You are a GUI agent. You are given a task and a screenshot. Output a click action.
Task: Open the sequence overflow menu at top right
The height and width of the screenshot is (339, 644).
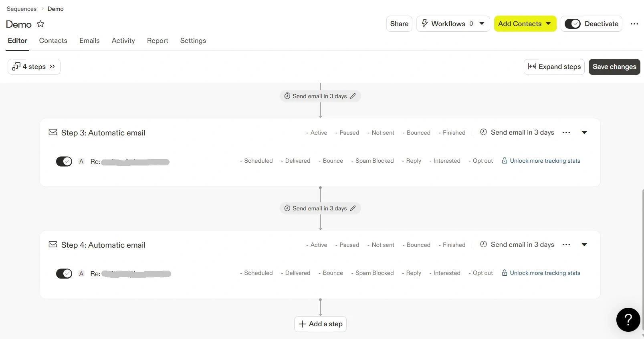(634, 24)
